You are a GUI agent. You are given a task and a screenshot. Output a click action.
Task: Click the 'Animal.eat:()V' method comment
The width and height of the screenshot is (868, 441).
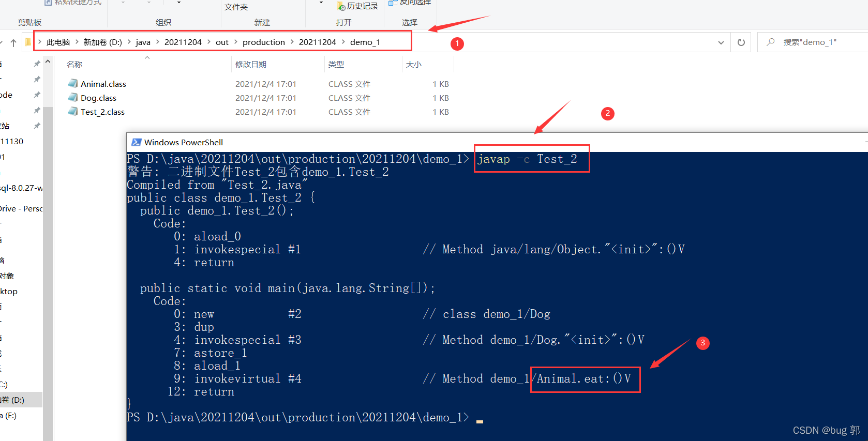(584, 378)
